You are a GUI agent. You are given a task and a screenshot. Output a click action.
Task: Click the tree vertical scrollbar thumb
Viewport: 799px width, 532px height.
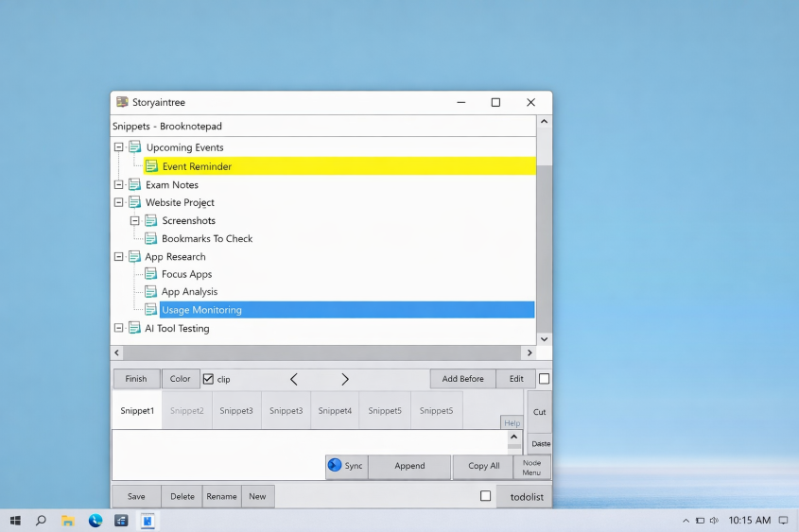(545, 248)
